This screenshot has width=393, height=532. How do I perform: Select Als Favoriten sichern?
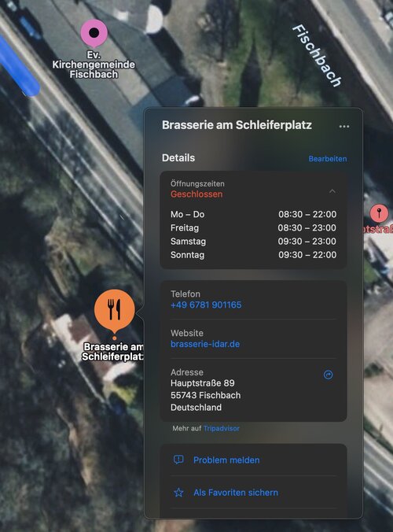253,493
